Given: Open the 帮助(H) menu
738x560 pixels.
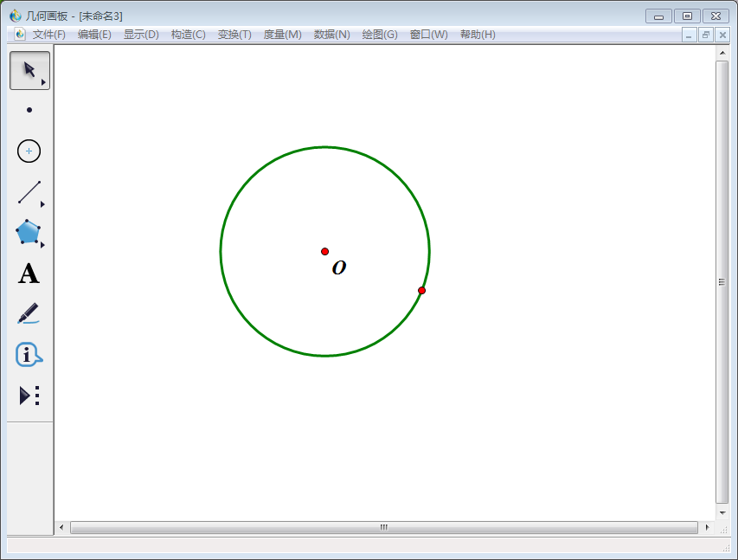Looking at the screenshot, I should [478, 35].
